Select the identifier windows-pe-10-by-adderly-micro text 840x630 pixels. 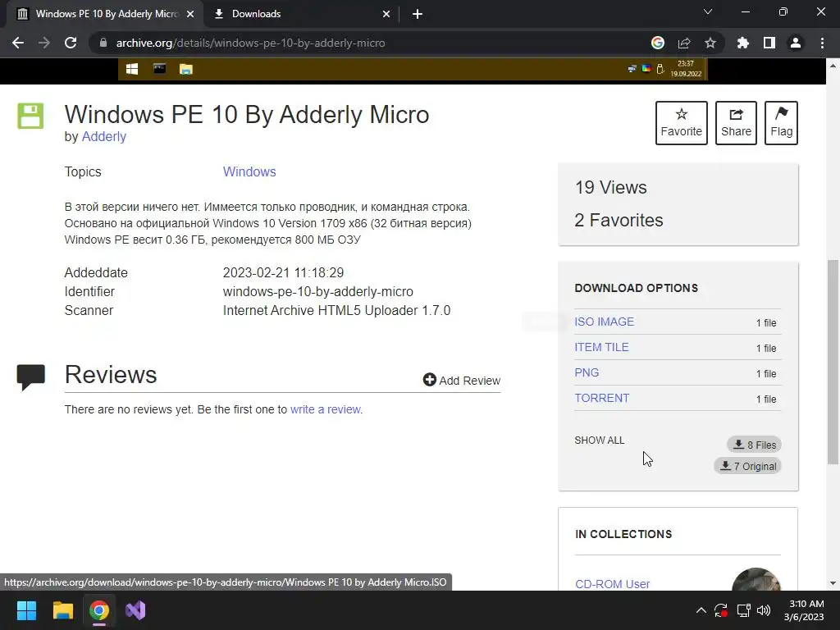coord(318,291)
